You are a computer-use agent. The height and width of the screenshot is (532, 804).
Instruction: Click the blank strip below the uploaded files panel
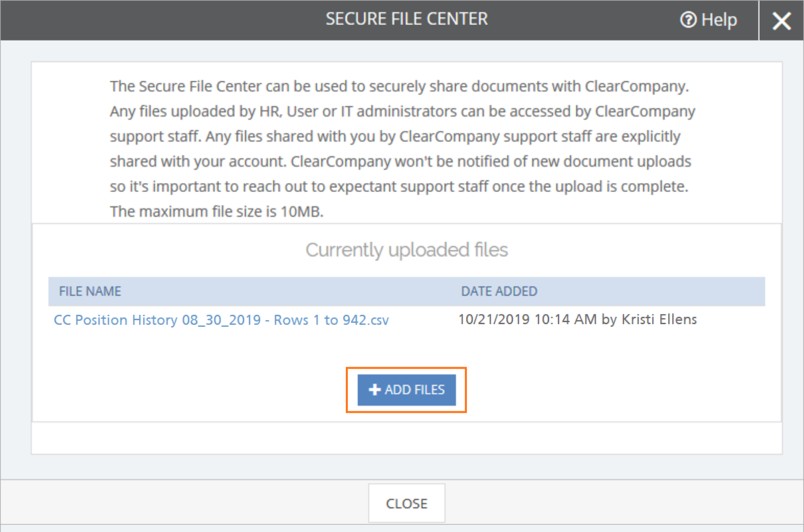coord(407,438)
